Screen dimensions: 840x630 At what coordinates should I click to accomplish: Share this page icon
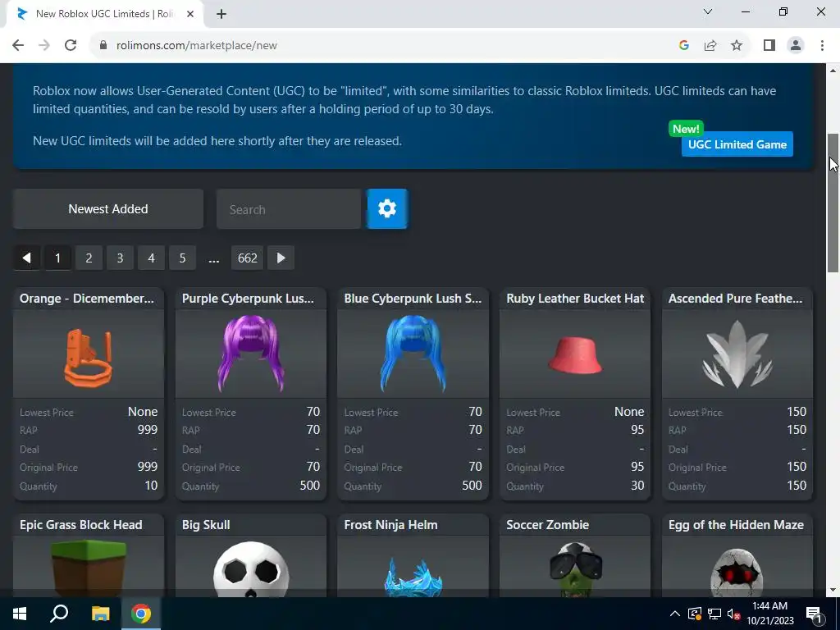(710, 46)
